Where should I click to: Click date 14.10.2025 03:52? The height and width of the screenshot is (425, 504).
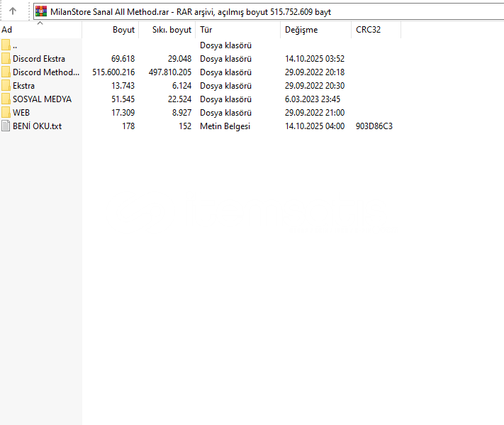click(x=315, y=59)
